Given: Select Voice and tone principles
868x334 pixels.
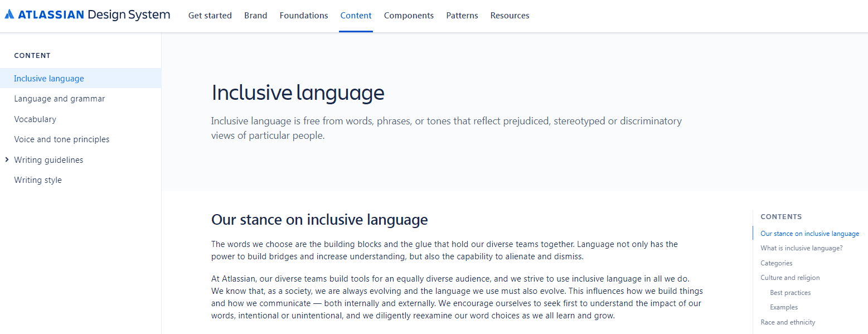Looking at the screenshot, I should point(61,139).
